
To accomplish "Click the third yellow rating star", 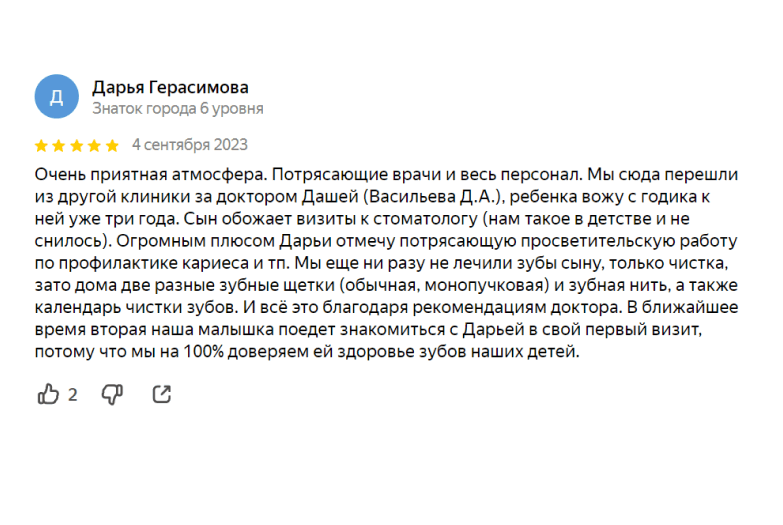I will coord(77,146).
